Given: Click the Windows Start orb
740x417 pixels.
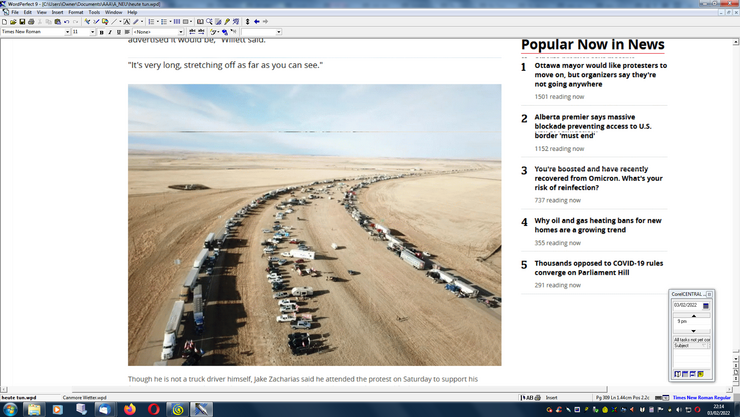Looking at the screenshot, I should point(10,409).
